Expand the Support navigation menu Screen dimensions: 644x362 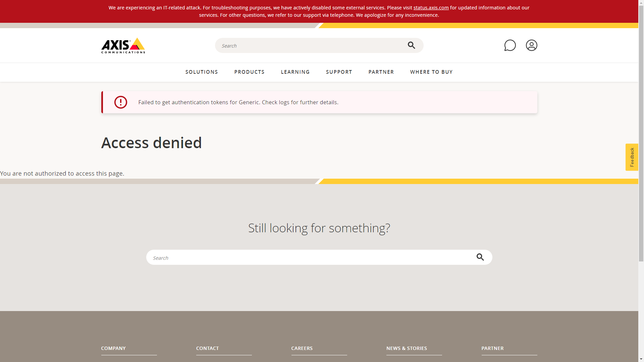point(339,72)
